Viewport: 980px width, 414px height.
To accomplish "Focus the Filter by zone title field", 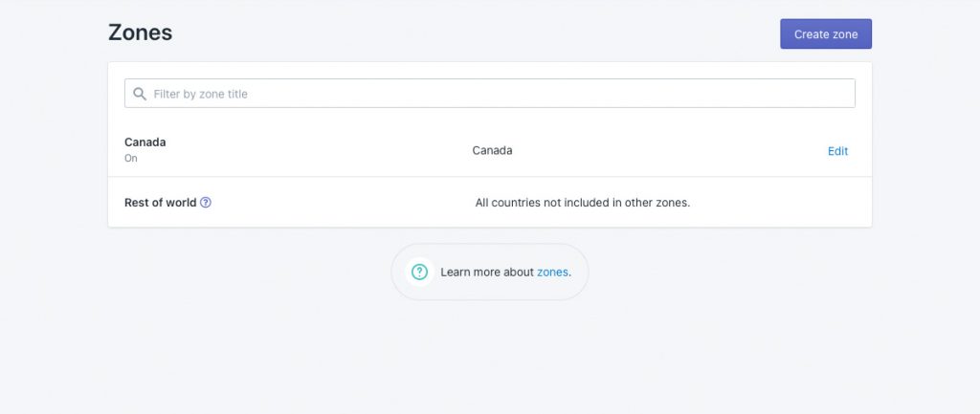I will pos(489,93).
